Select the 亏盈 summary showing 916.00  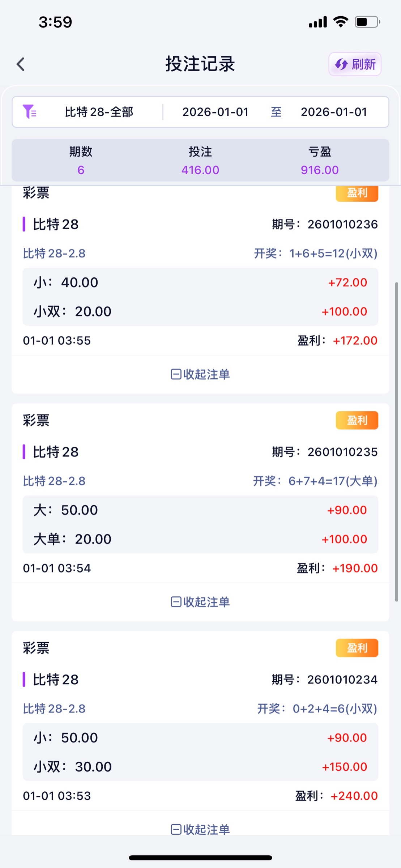pos(320,161)
